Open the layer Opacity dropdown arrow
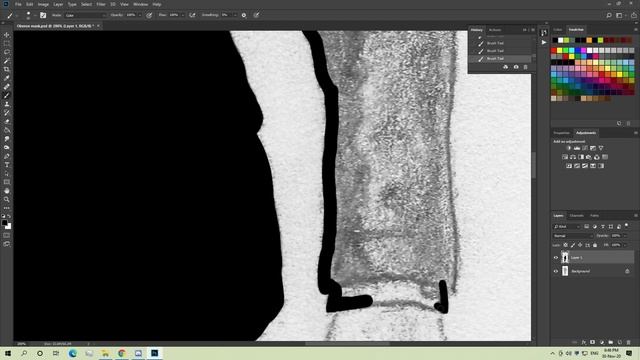Screen dimensions: 640x360 (x=624, y=236)
